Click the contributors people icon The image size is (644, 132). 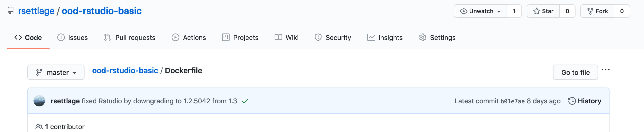click(x=39, y=127)
